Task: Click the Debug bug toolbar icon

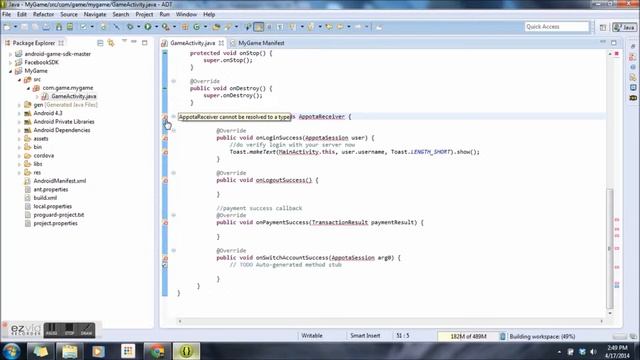Action: pyautogui.click(x=130, y=27)
